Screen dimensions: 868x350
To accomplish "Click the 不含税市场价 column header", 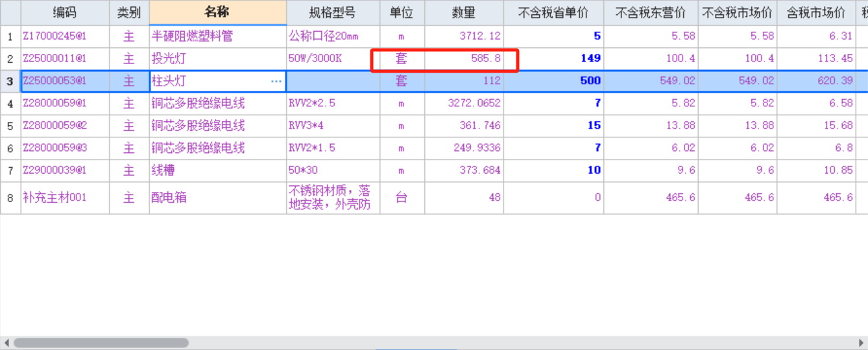I will click(x=738, y=13).
